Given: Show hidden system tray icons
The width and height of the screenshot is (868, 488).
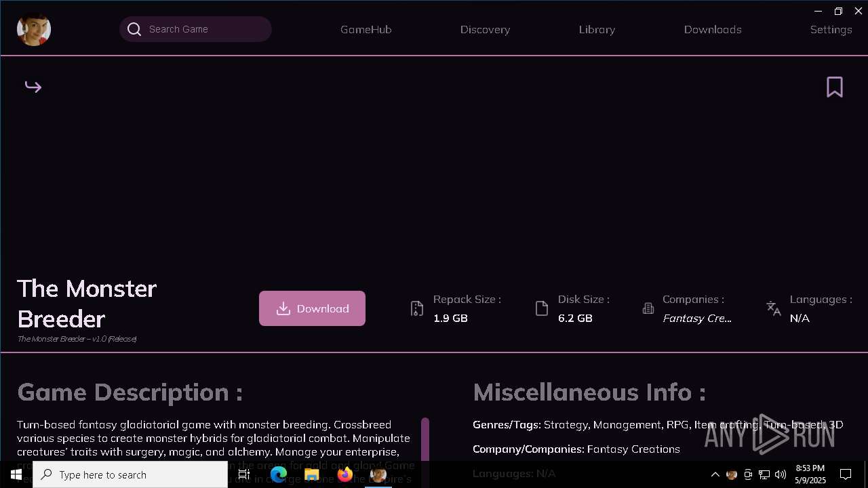Looking at the screenshot, I should pyautogui.click(x=715, y=474).
